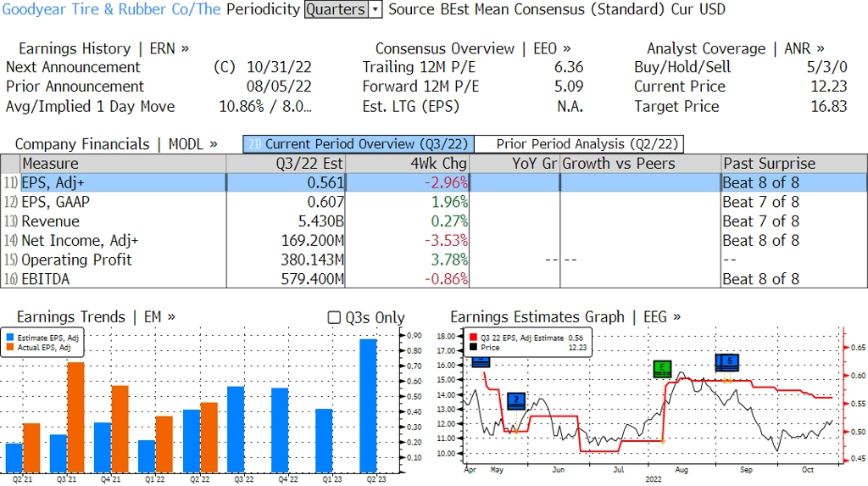The image size is (868, 486).
Task: Click the Prior Announcement date 08/05/22
Action: pyautogui.click(x=279, y=87)
